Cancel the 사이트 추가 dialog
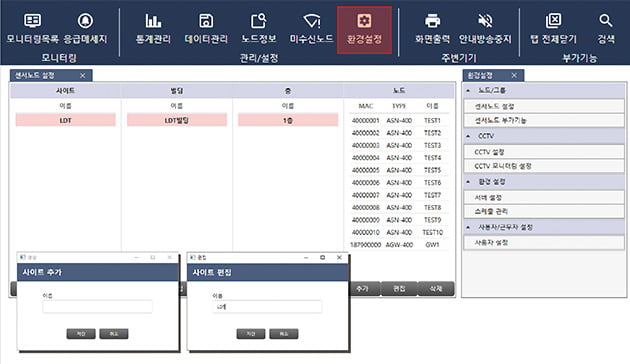 tap(114, 334)
